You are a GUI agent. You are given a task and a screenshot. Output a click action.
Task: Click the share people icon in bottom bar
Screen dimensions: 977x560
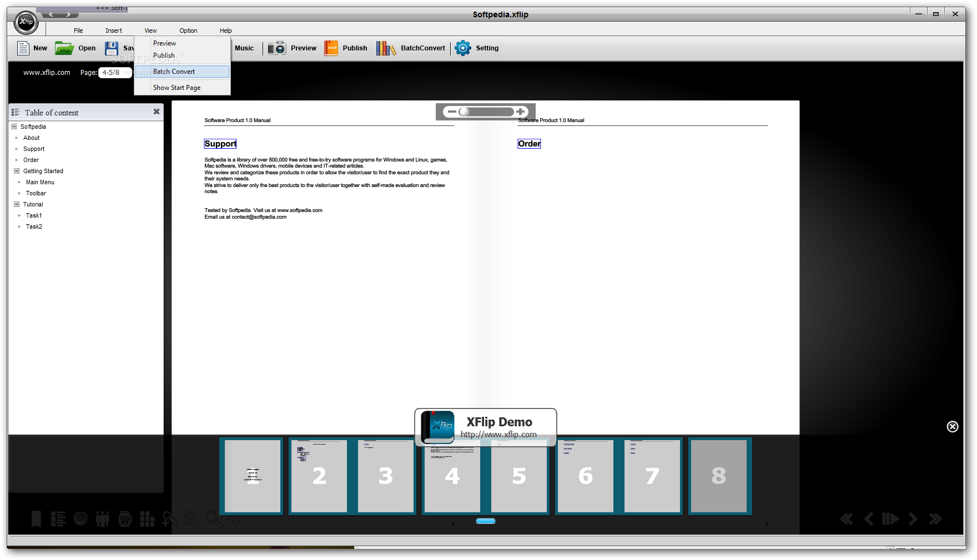tap(103, 519)
